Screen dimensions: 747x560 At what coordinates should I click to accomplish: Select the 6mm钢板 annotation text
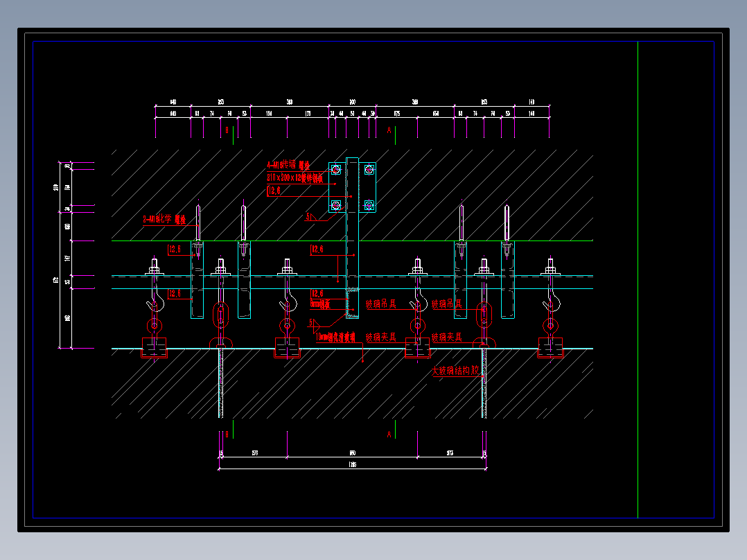coord(320,304)
